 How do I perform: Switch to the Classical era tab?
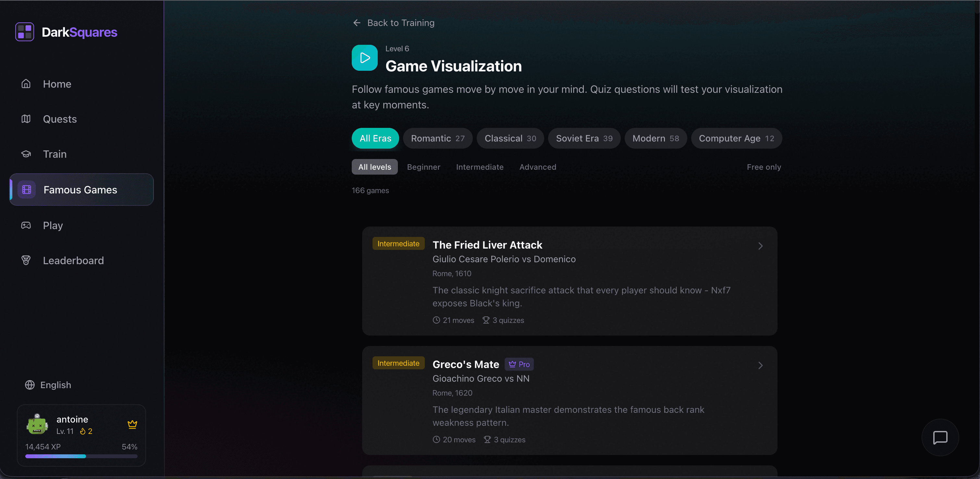510,138
